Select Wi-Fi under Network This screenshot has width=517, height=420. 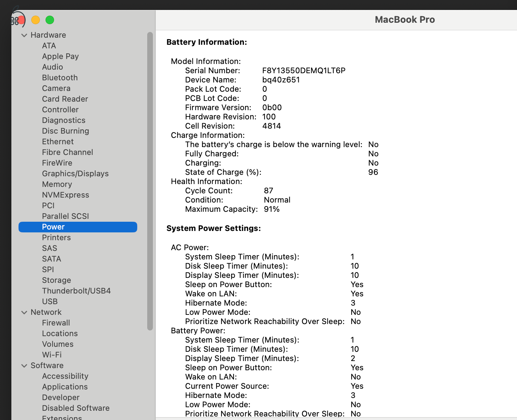52,355
